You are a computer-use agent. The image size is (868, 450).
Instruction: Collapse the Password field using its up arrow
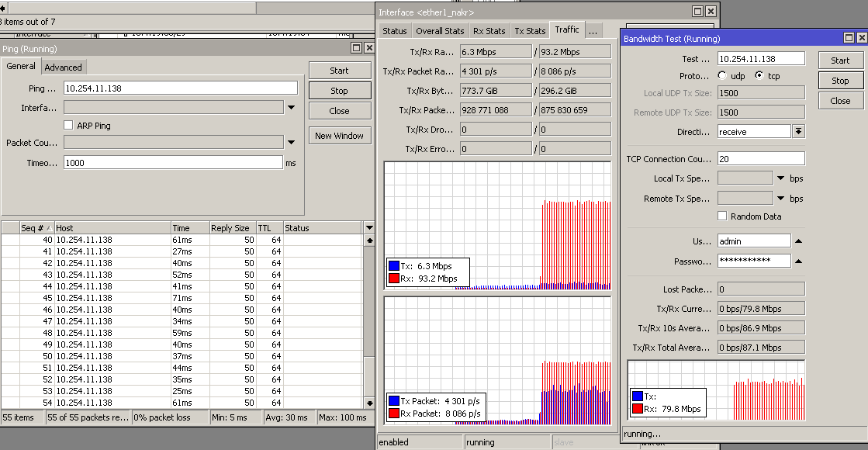pyautogui.click(x=799, y=261)
